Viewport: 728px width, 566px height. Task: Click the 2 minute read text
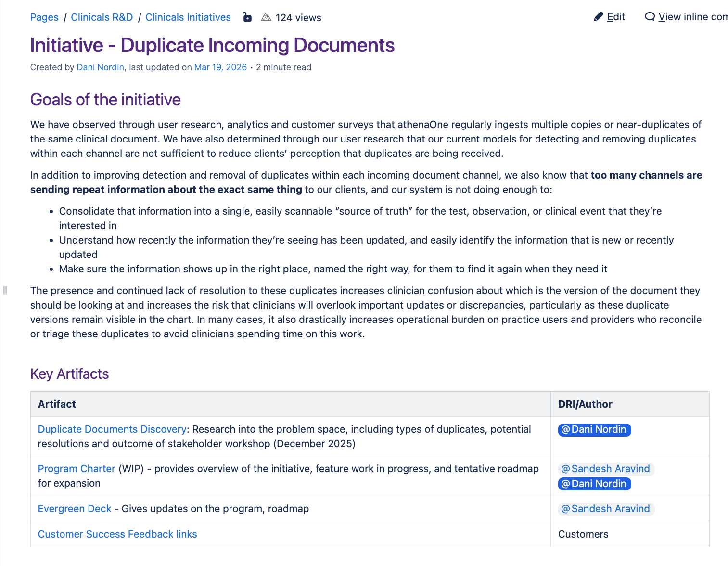point(283,67)
